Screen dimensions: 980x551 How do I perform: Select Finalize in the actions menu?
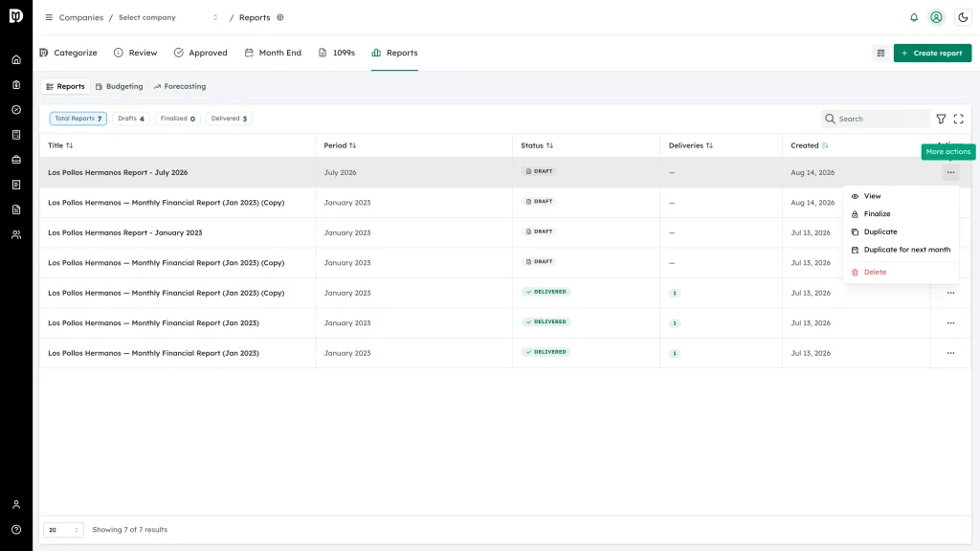(x=901, y=213)
